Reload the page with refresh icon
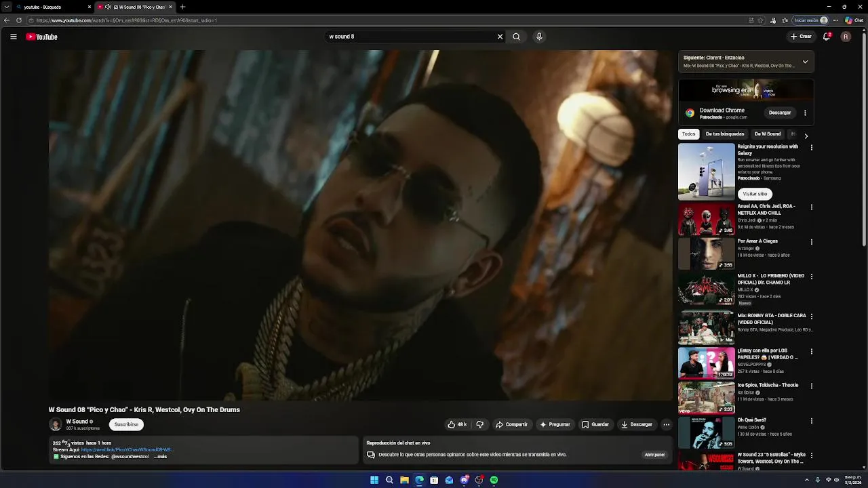Screen dimensions: 868x488 [x=19, y=20]
